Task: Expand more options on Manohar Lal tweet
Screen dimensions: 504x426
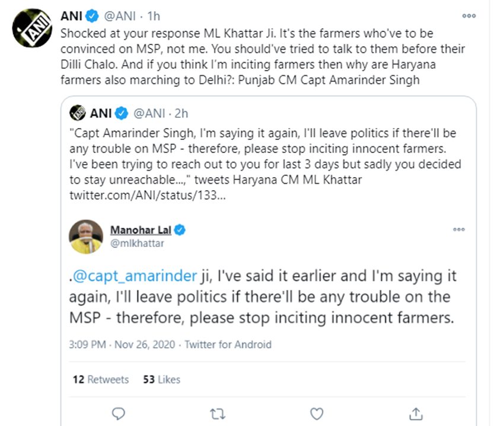Action: pos(459,229)
